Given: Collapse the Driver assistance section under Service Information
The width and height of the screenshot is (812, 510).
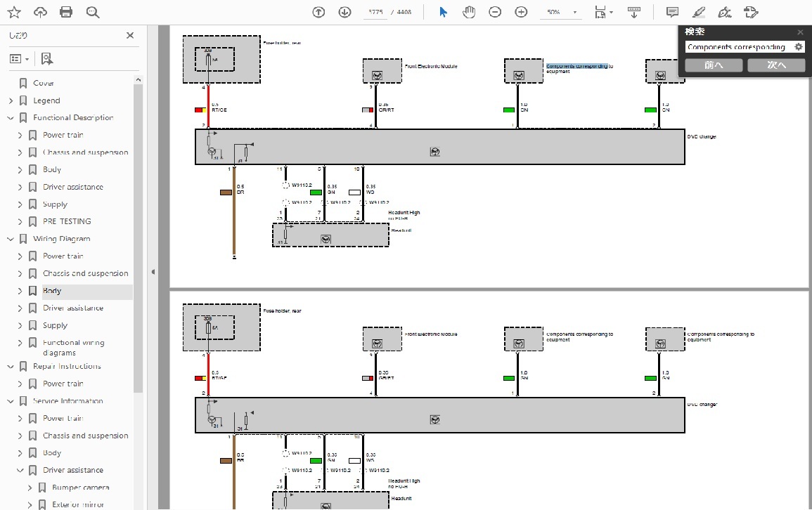Looking at the screenshot, I should click(20, 471).
